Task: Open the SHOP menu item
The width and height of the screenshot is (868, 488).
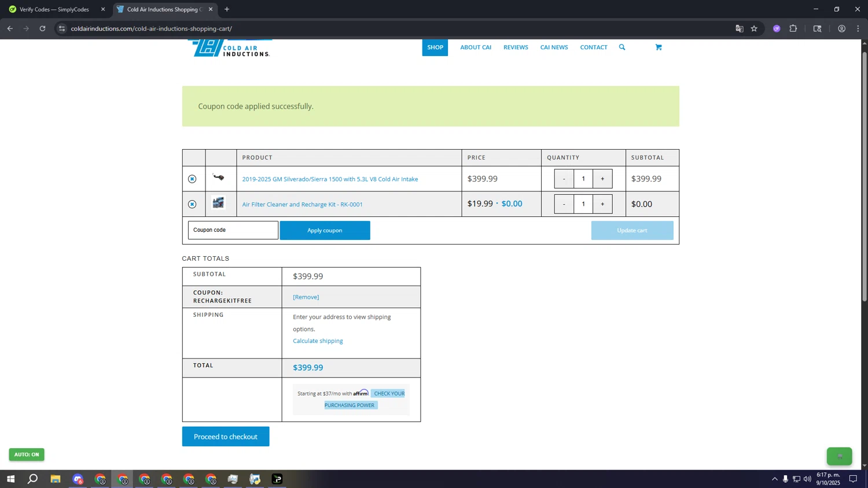Action: (435, 47)
